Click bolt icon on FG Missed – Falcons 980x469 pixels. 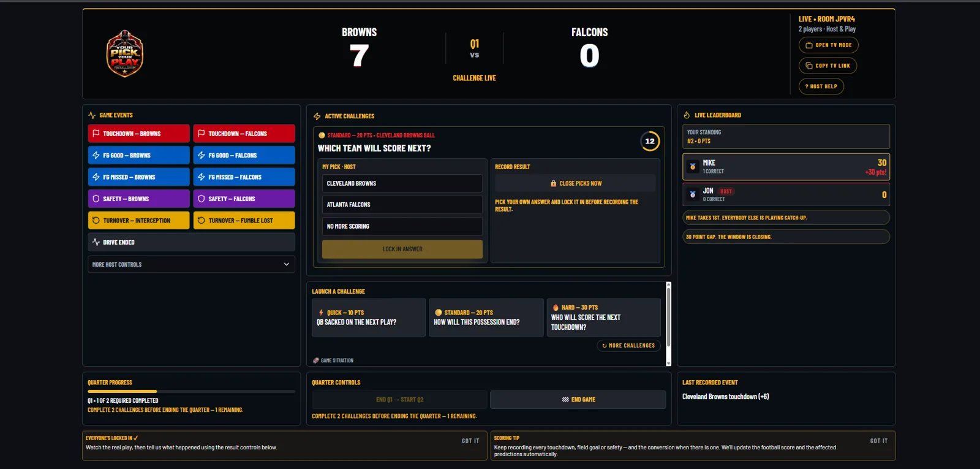tap(202, 177)
